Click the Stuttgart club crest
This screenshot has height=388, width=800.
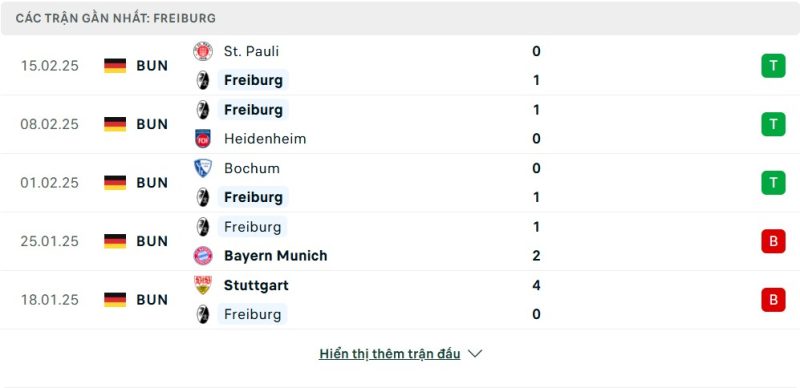[x=203, y=285]
